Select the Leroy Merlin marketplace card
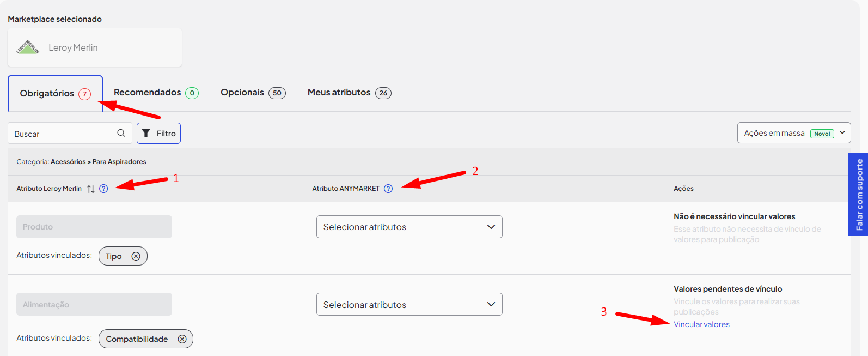868x356 pixels. pyautogui.click(x=95, y=48)
